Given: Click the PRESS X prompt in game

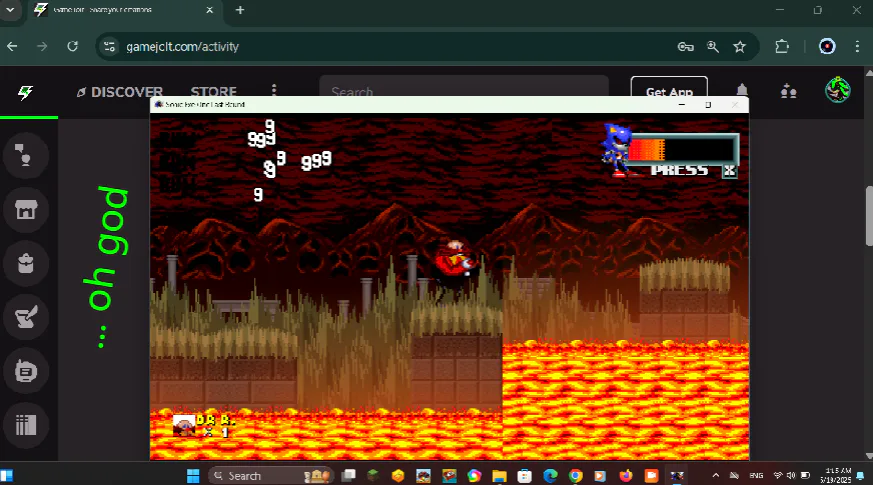Looking at the screenshot, I should point(694,170).
